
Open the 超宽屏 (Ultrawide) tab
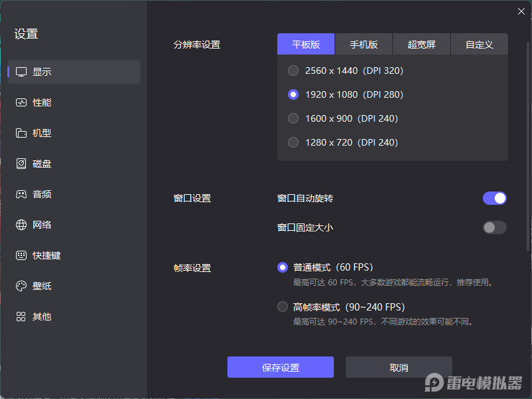click(421, 44)
